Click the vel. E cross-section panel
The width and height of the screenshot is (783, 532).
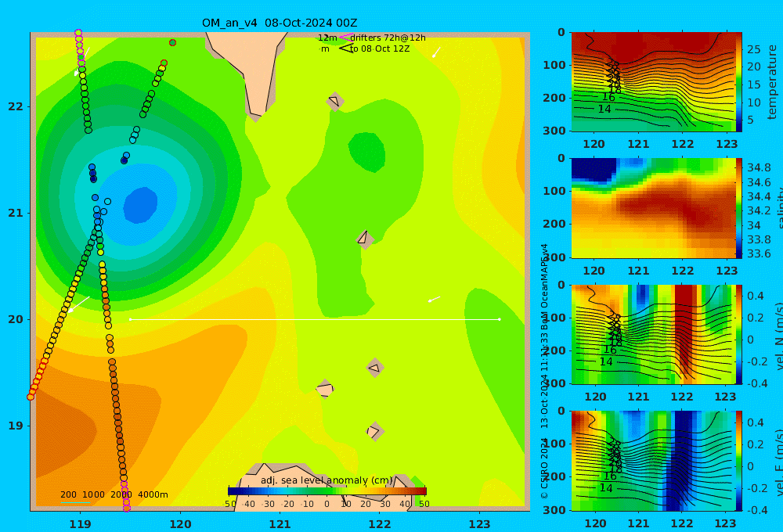click(x=654, y=461)
